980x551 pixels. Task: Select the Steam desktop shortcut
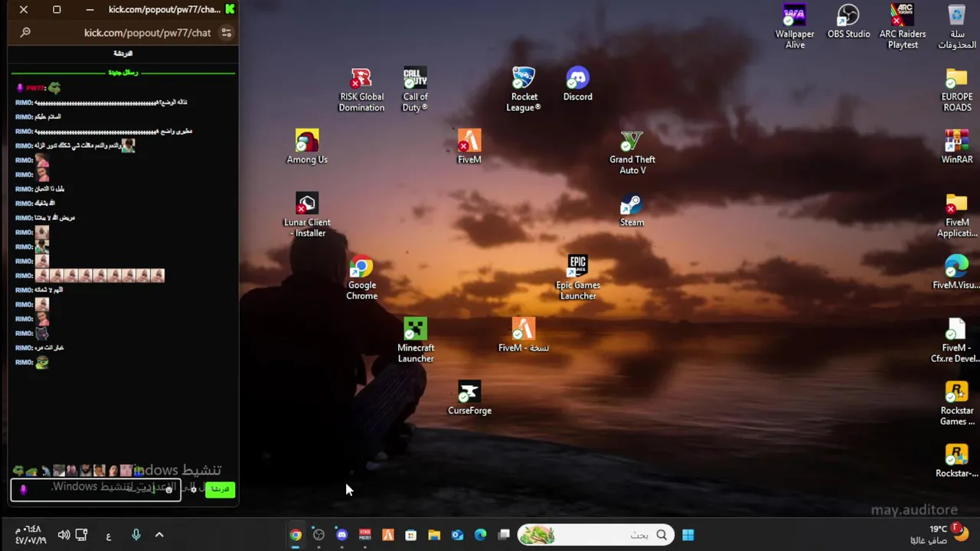[x=632, y=210]
